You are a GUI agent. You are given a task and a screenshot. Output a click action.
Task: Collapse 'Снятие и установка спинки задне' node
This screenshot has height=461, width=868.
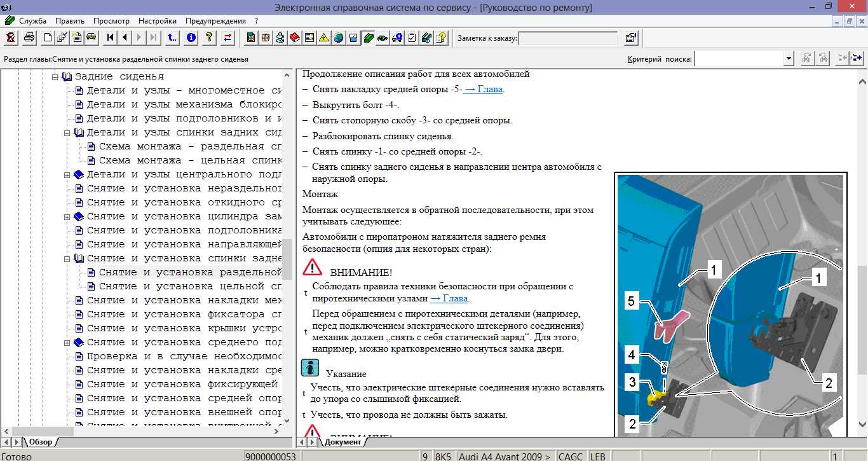pos(67,259)
